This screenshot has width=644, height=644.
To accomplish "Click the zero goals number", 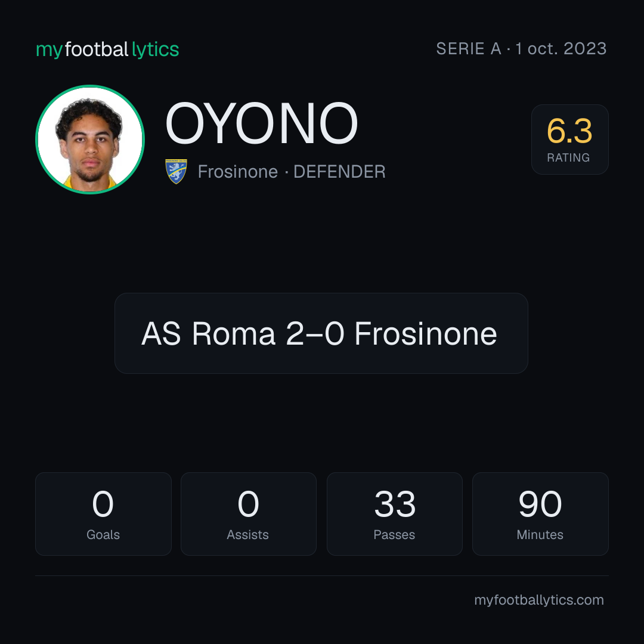I will tap(103, 504).
